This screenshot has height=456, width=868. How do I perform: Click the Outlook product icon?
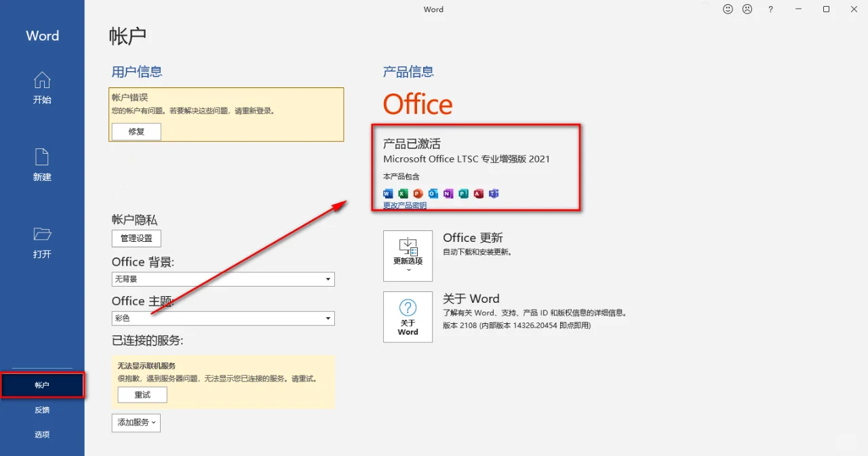pyautogui.click(x=433, y=193)
